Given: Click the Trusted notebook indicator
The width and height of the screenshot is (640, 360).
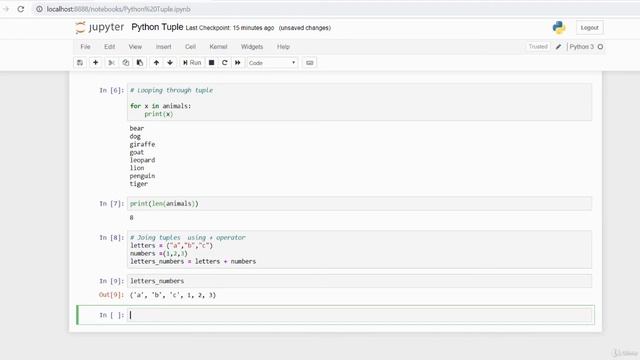Looking at the screenshot, I should click(x=538, y=47).
